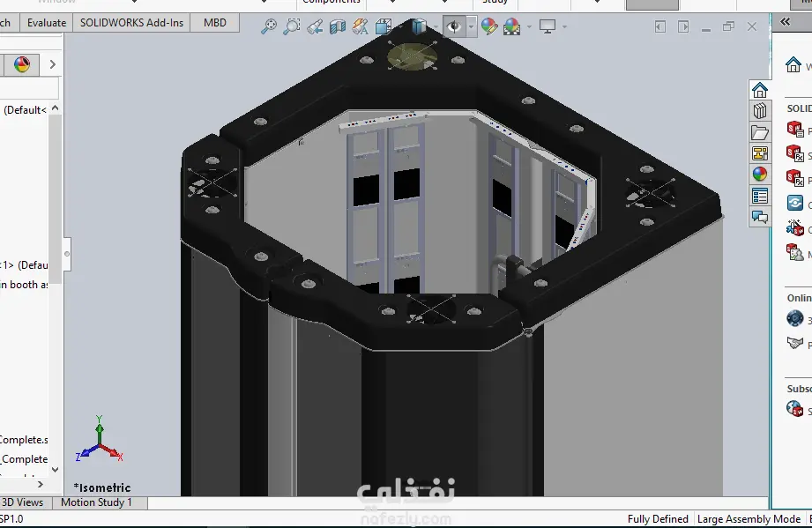Image resolution: width=812 pixels, height=528 pixels.
Task: Show more manager tabs with right chevron
Action: point(52,64)
